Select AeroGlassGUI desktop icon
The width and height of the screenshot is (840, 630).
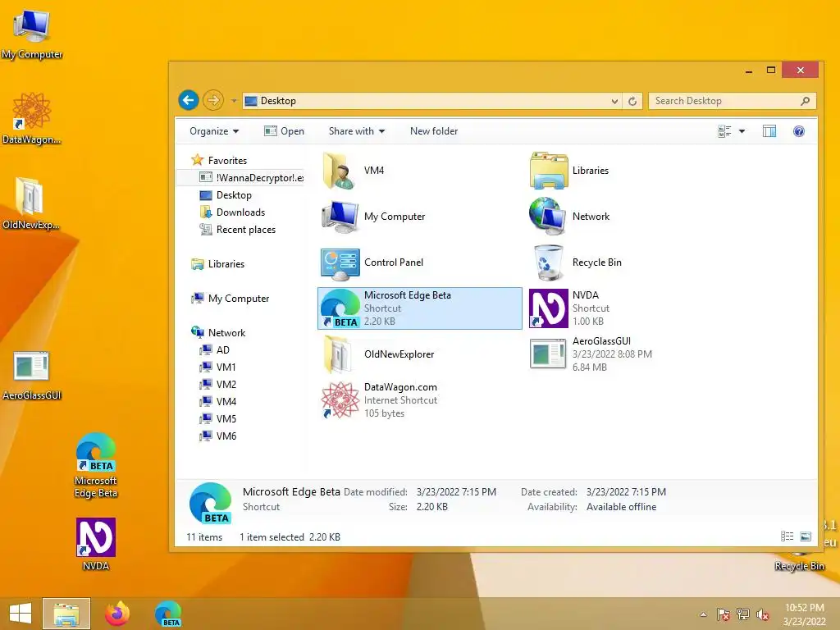(32, 375)
